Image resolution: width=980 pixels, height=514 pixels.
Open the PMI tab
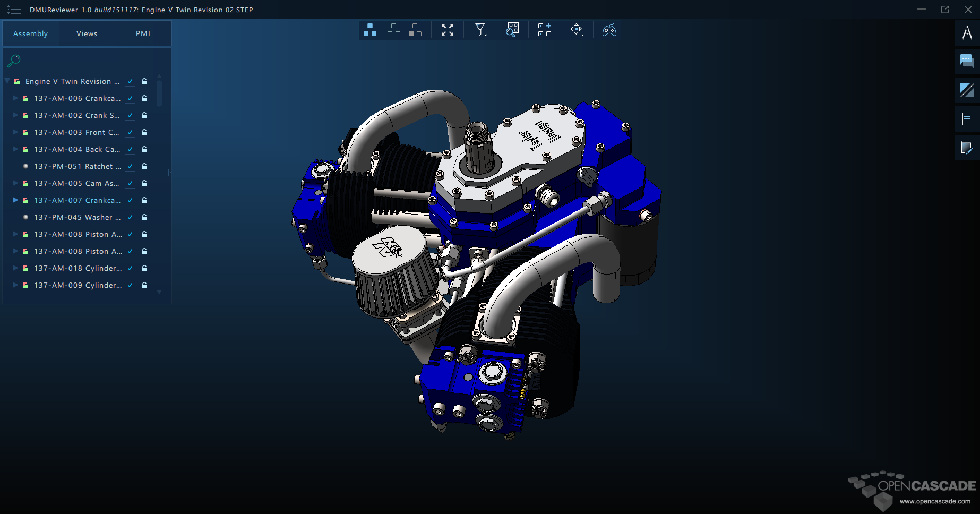click(143, 33)
